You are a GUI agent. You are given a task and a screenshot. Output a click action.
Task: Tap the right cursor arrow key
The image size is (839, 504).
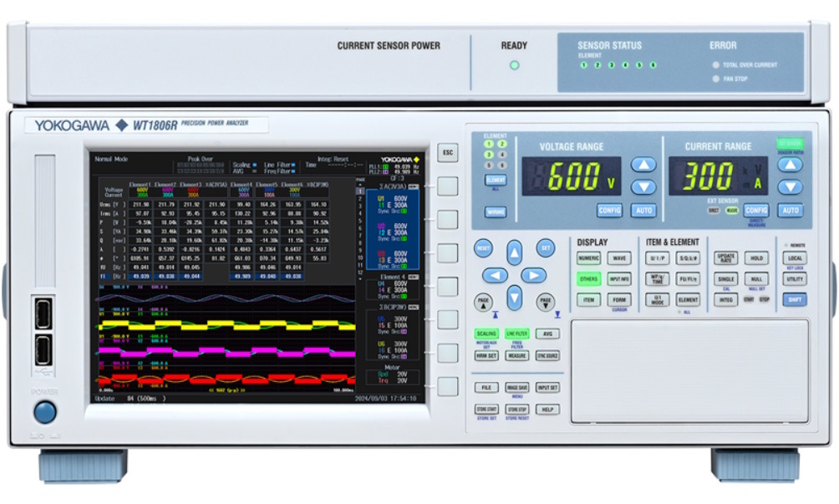[x=533, y=275]
